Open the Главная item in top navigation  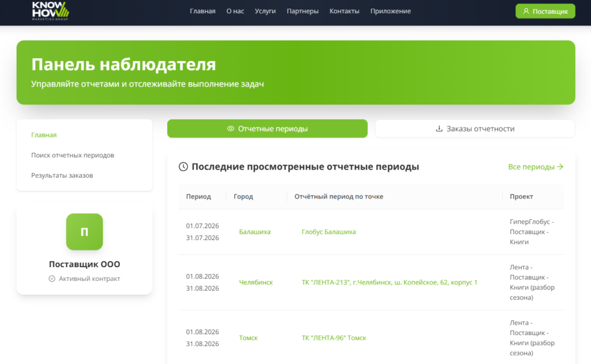(203, 12)
